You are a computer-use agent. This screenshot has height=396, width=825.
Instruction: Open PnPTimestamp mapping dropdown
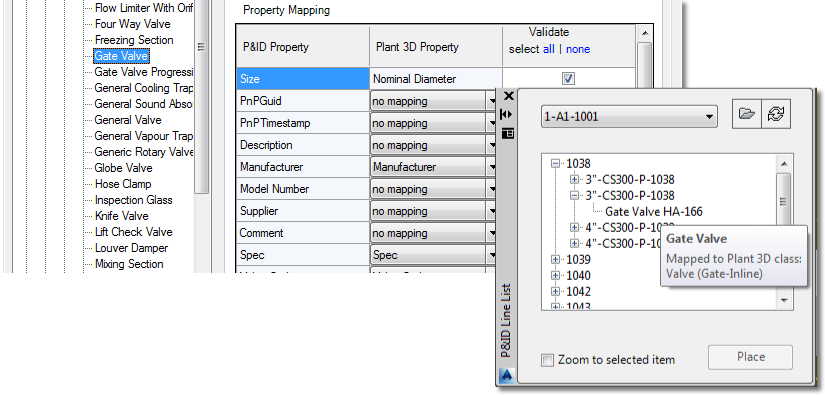492,123
